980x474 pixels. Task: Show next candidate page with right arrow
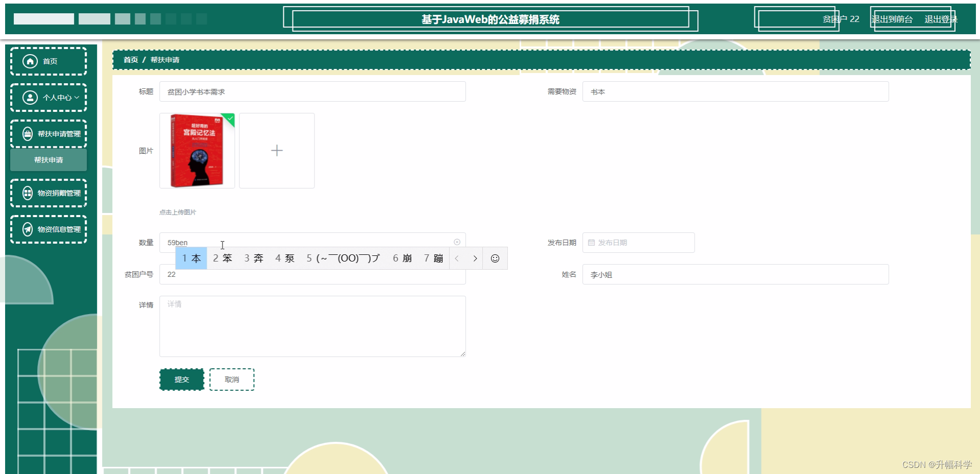click(475, 258)
